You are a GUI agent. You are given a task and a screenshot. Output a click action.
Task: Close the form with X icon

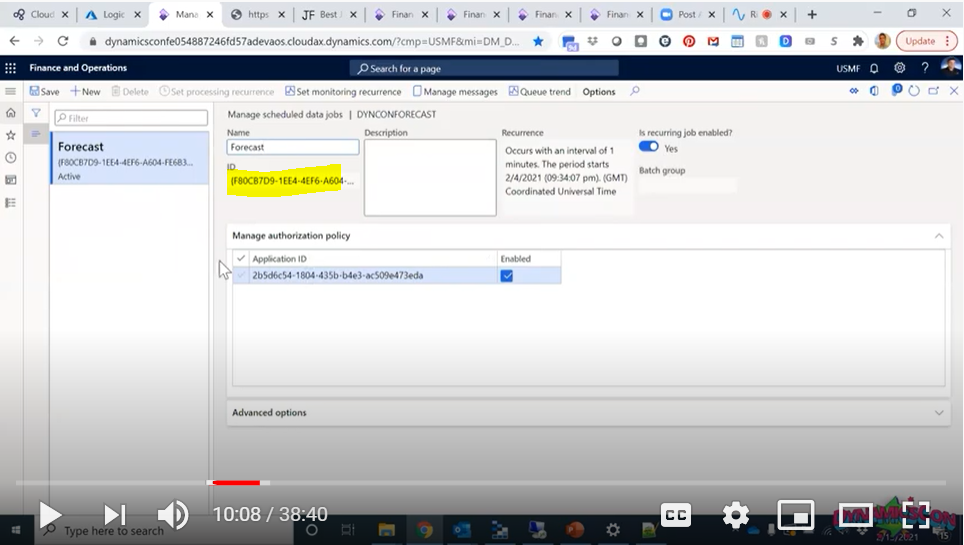pos(954,91)
